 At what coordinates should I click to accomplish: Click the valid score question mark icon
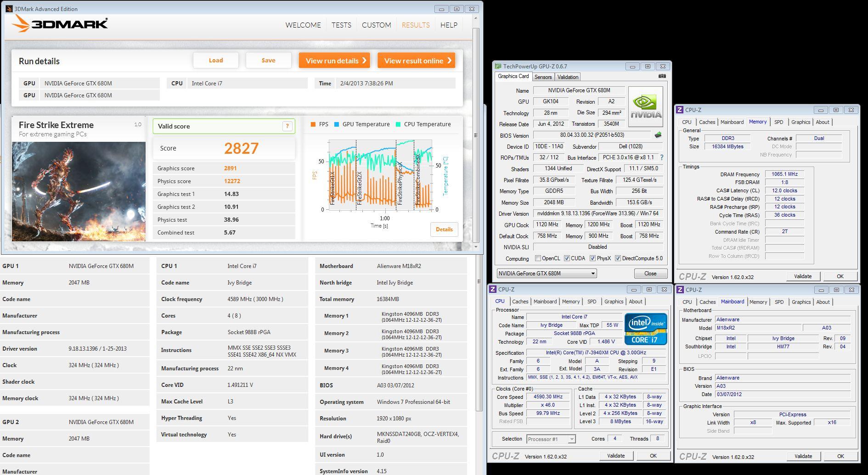tap(287, 126)
